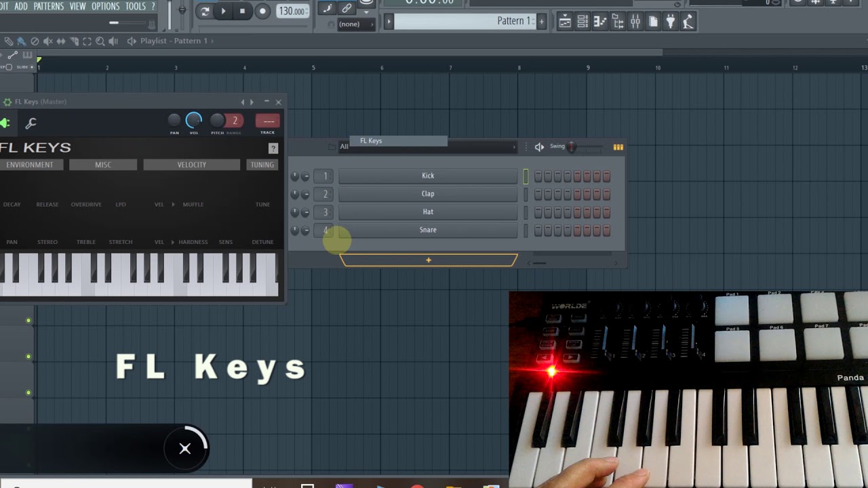This screenshot has height=488, width=868.
Task: Select the Playback tool in Playlist
Action: (113, 41)
